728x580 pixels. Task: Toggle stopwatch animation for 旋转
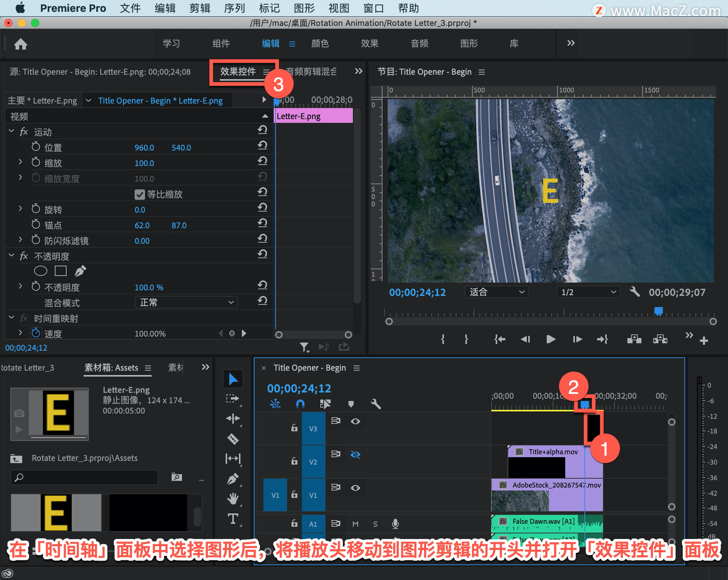(x=36, y=209)
